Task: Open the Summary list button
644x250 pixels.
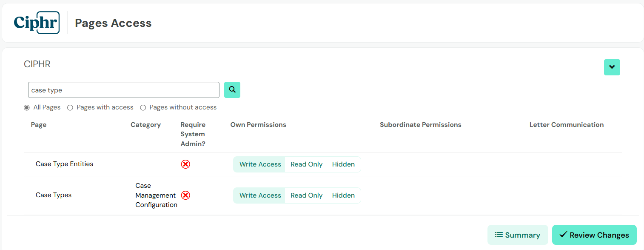Action: point(518,235)
